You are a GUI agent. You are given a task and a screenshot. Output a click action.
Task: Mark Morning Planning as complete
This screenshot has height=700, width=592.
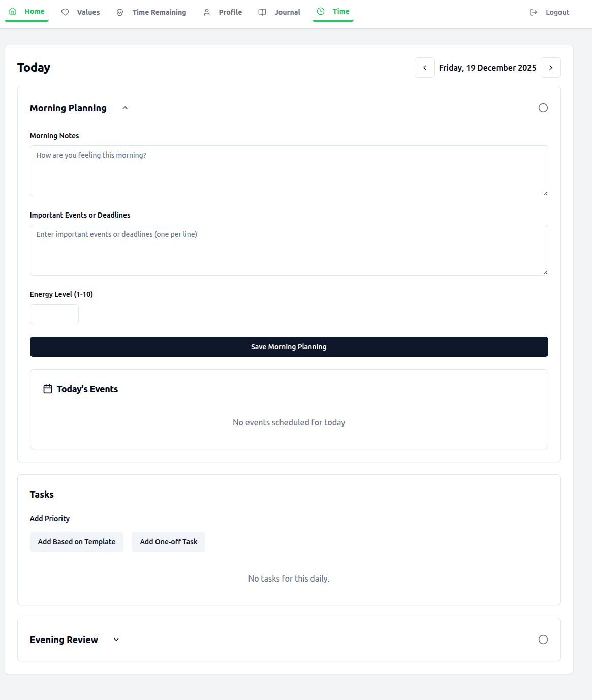point(543,108)
